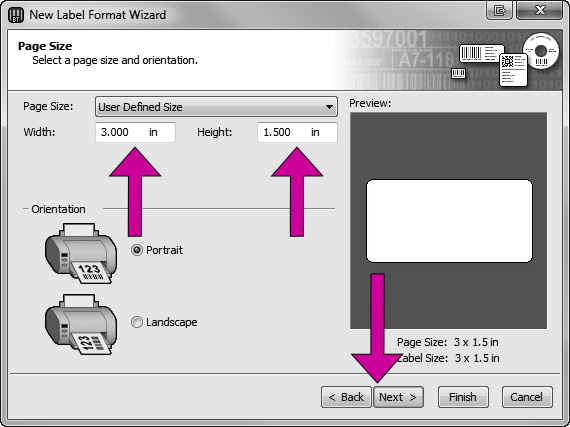The width and height of the screenshot is (570, 427).
Task: Open the Page Size dropdown list
Action: point(216,107)
